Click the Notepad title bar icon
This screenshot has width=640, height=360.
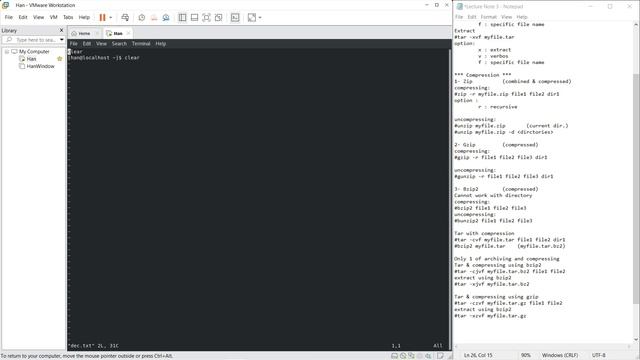[x=460, y=7]
